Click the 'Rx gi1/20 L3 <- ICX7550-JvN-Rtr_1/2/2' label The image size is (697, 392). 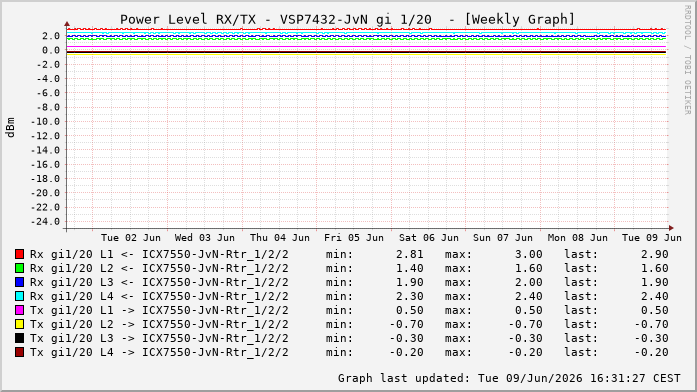click(159, 283)
